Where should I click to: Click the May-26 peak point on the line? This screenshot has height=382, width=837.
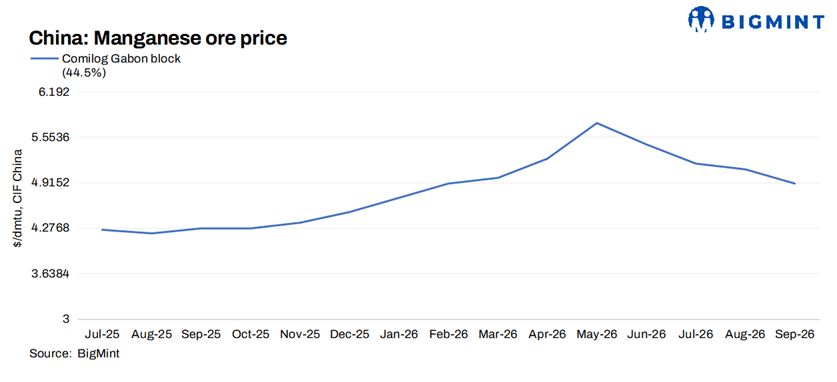pos(597,123)
